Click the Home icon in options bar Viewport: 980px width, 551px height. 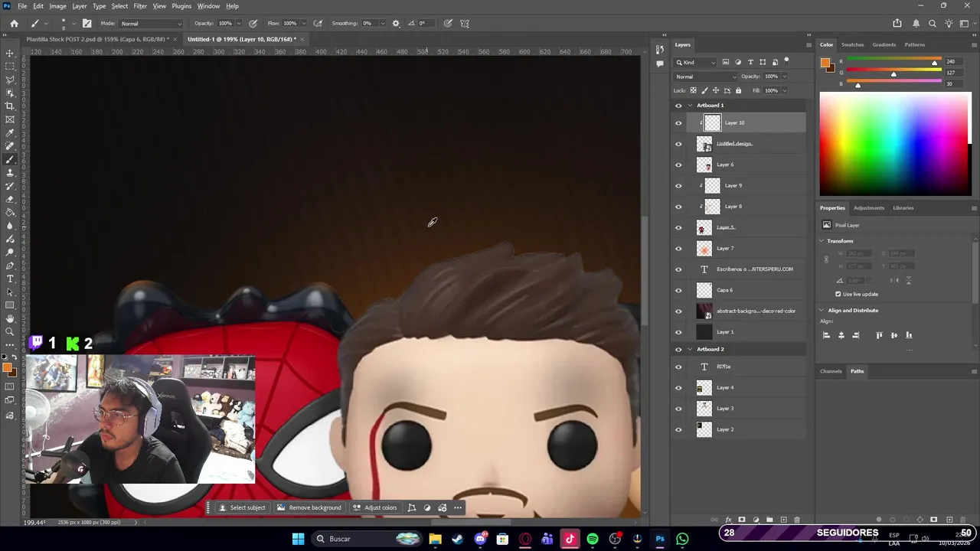point(14,23)
